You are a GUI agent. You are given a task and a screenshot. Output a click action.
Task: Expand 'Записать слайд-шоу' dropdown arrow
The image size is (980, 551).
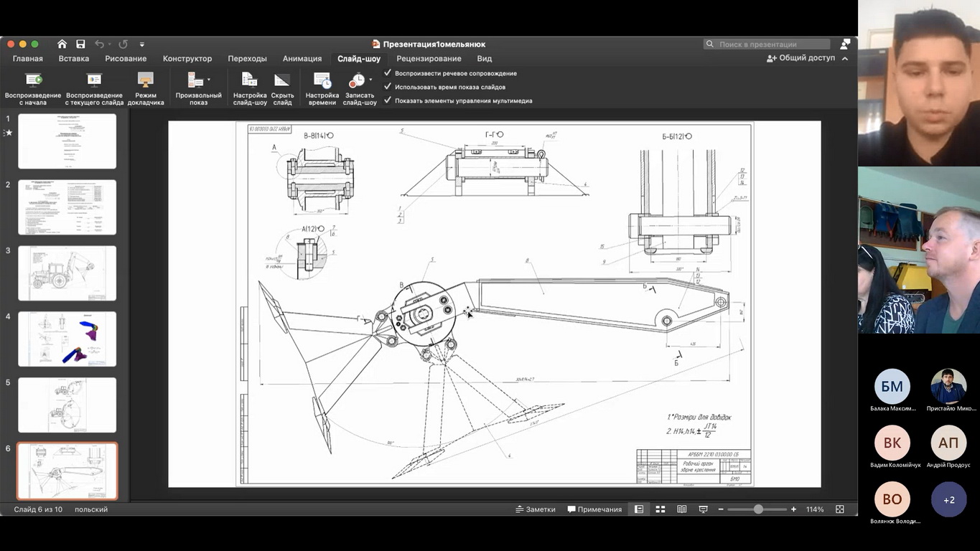[370, 80]
